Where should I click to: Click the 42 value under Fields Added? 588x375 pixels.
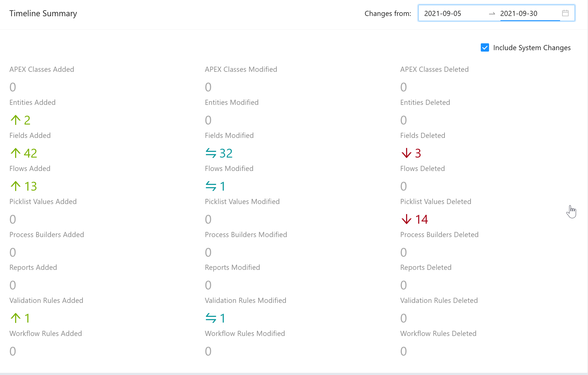pos(30,153)
